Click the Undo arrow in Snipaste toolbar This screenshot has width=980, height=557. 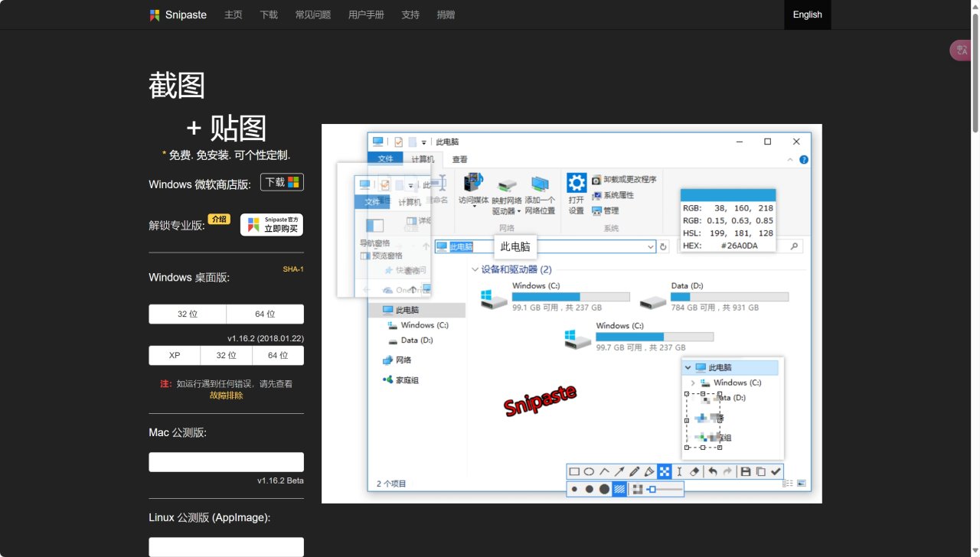[713, 472]
